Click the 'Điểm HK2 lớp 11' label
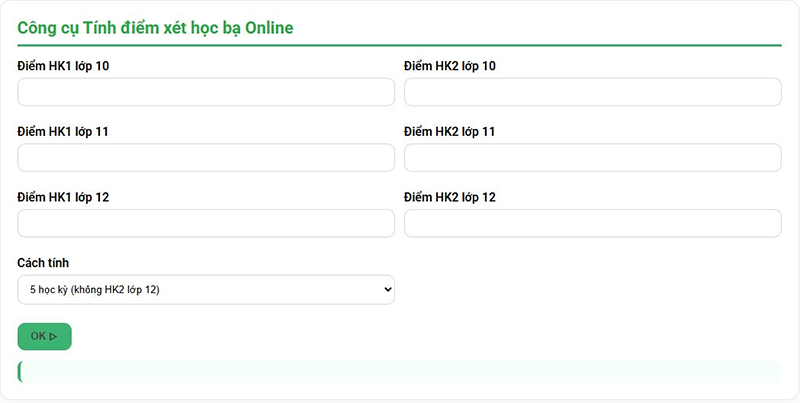Image resolution: width=800 pixels, height=403 pixels. [450, 132]
